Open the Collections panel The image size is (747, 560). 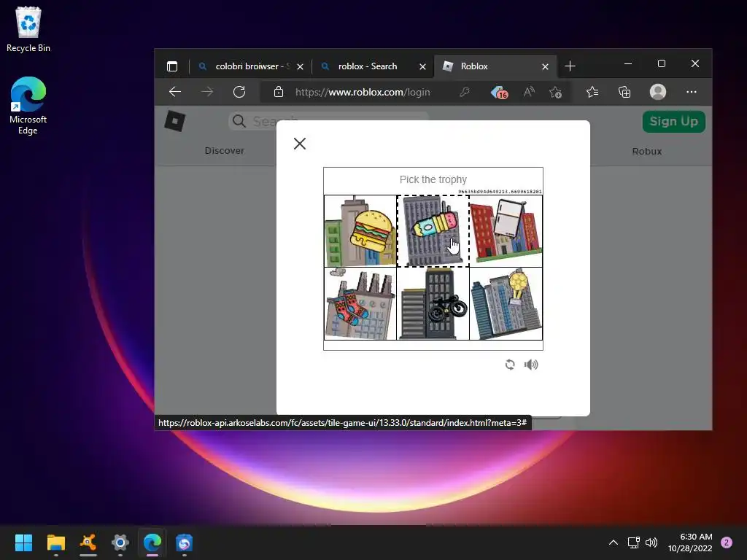point(624,92)
